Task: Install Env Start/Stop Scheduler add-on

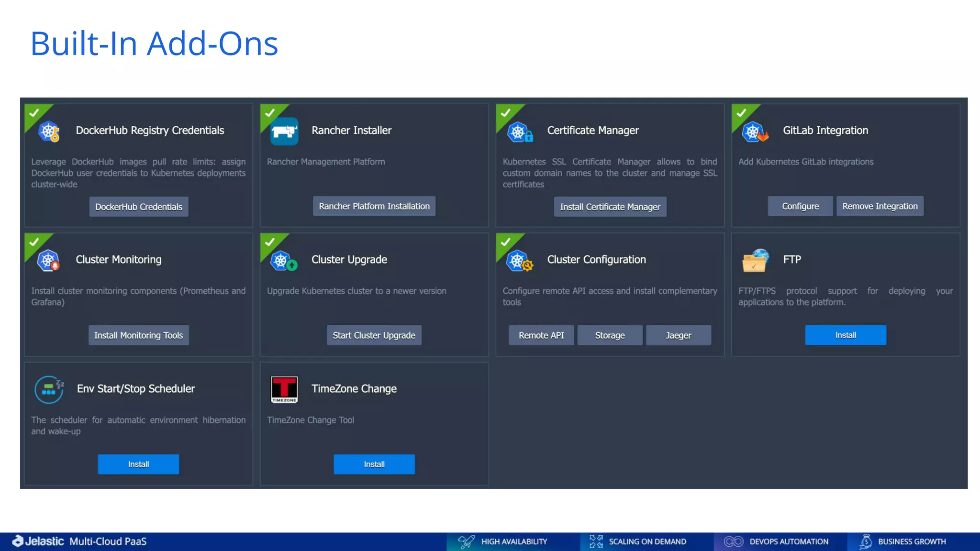Action: 139,464
